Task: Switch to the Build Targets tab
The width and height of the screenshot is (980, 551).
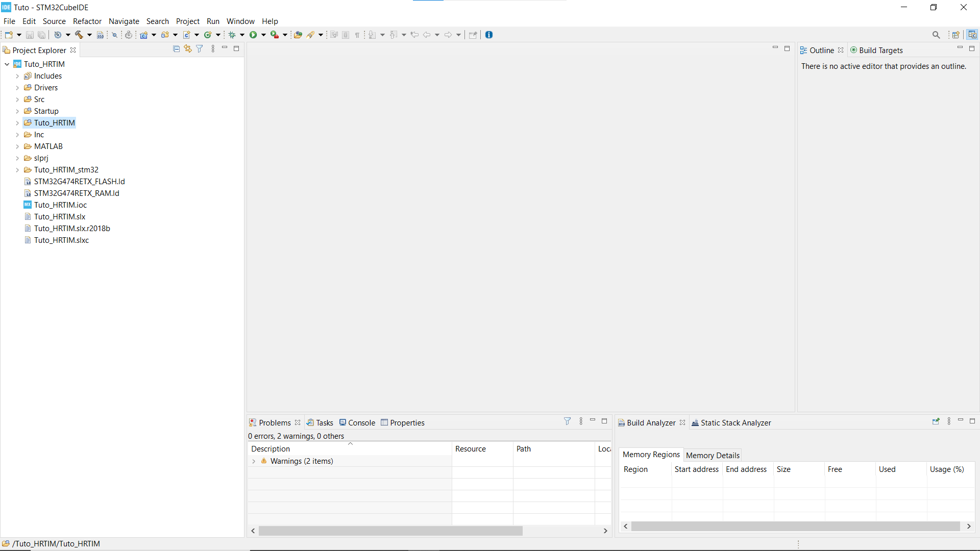Action: pyautogui.click(x=876, y=50)
